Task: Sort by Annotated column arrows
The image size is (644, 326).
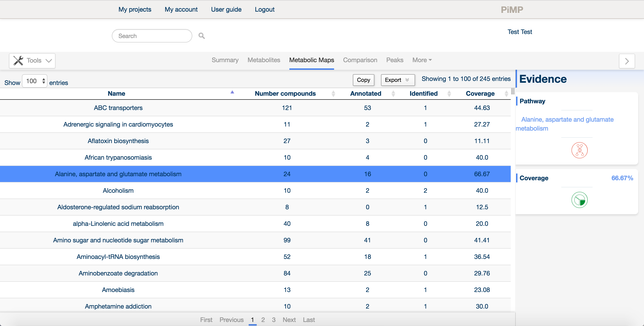Action: click(x=393, y=93)
